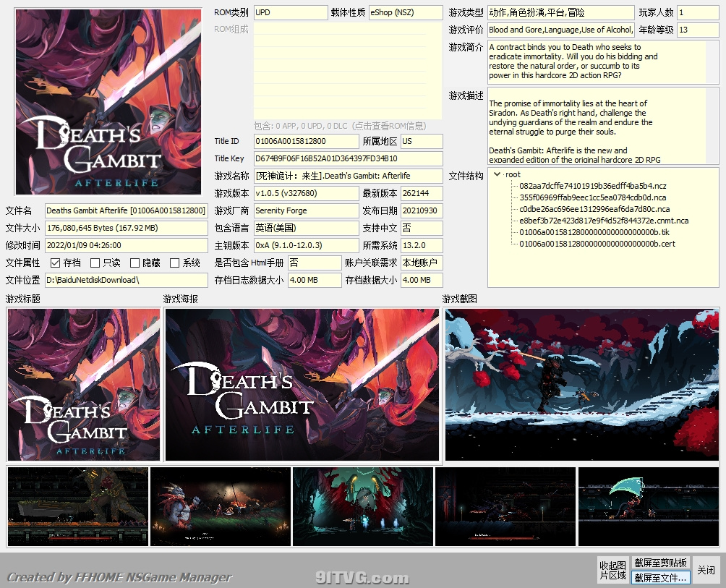The image size is (726, 588).
Task: Click the Title Key field
Action: point(349,159)
